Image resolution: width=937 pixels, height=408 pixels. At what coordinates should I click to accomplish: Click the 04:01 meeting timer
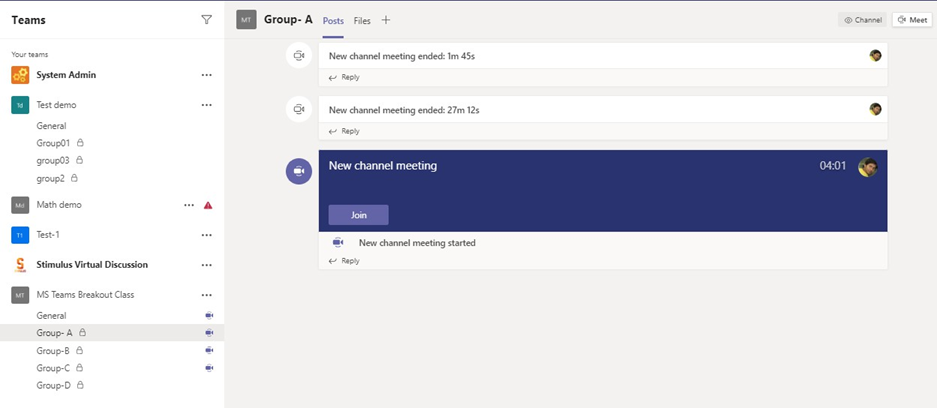(833, 165)
